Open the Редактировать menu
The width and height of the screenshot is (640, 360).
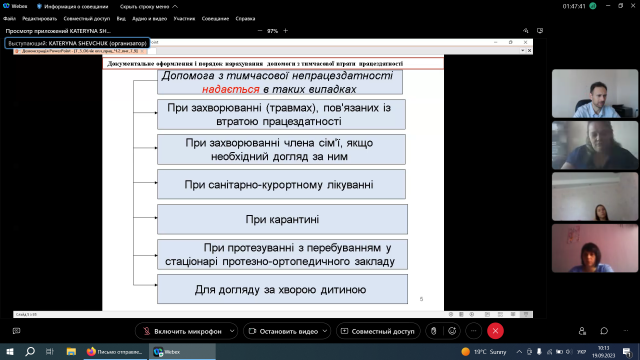click(x=40, y=19)
